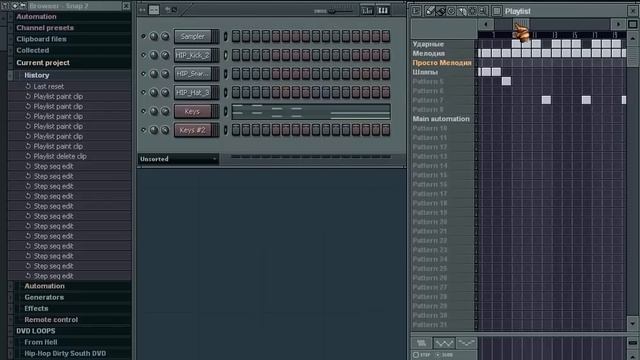This screenshot has width=640, height=360.
Task: Select Last reset history entry
Action: 48,87
